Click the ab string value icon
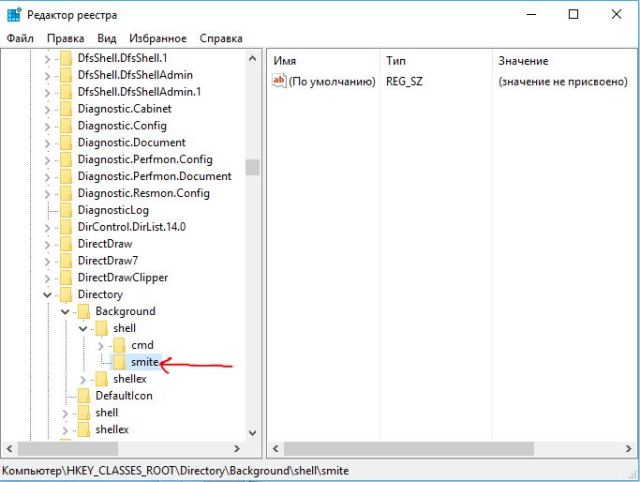 [x=279, y=81]
